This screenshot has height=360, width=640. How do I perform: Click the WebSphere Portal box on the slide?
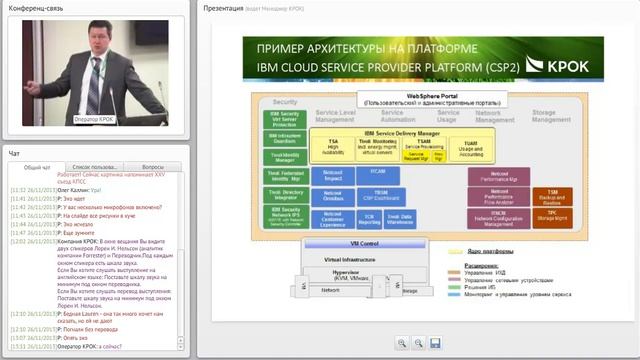coord(432,99)
